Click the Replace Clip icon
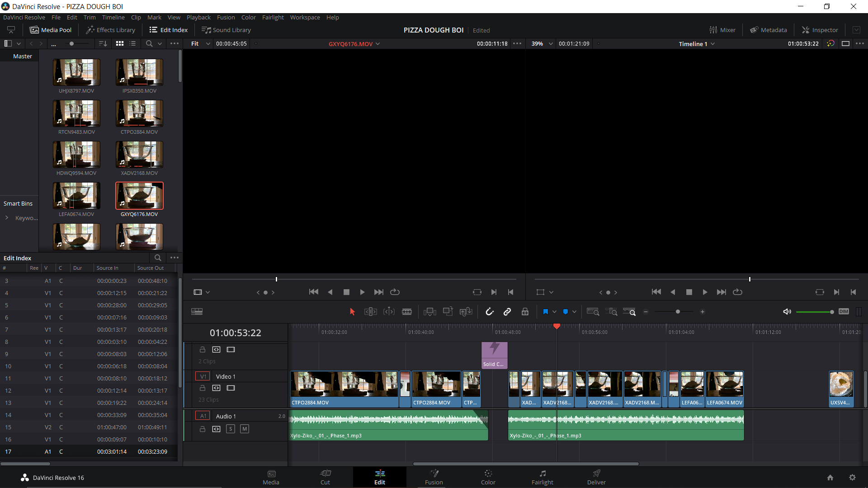This screenshot has width=868, height=488. 466,312
